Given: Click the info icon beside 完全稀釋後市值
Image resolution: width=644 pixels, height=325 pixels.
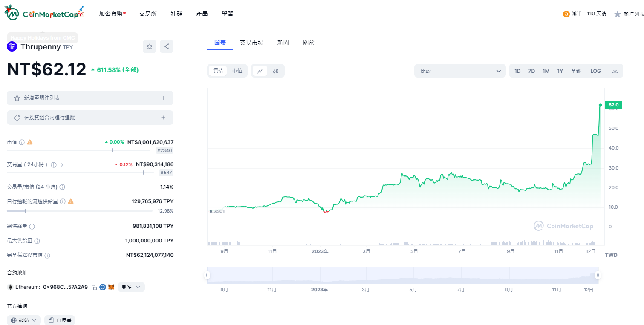Looking at the screenshot, I should 47,256.
